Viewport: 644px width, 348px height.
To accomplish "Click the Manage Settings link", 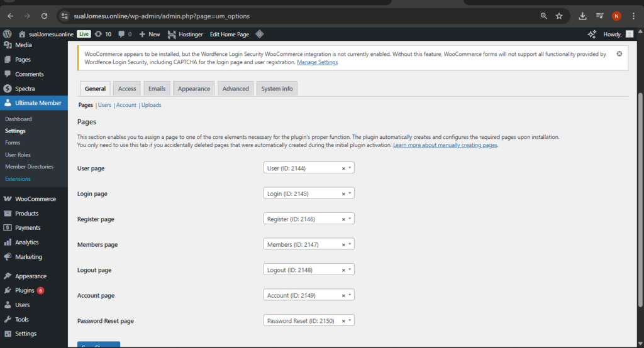I will click(317, 62).
